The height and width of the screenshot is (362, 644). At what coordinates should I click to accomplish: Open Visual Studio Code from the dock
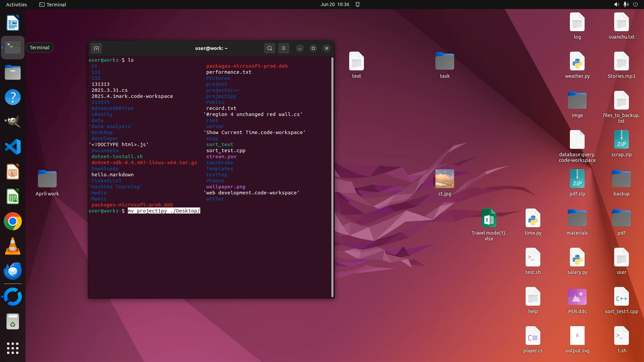13,147
